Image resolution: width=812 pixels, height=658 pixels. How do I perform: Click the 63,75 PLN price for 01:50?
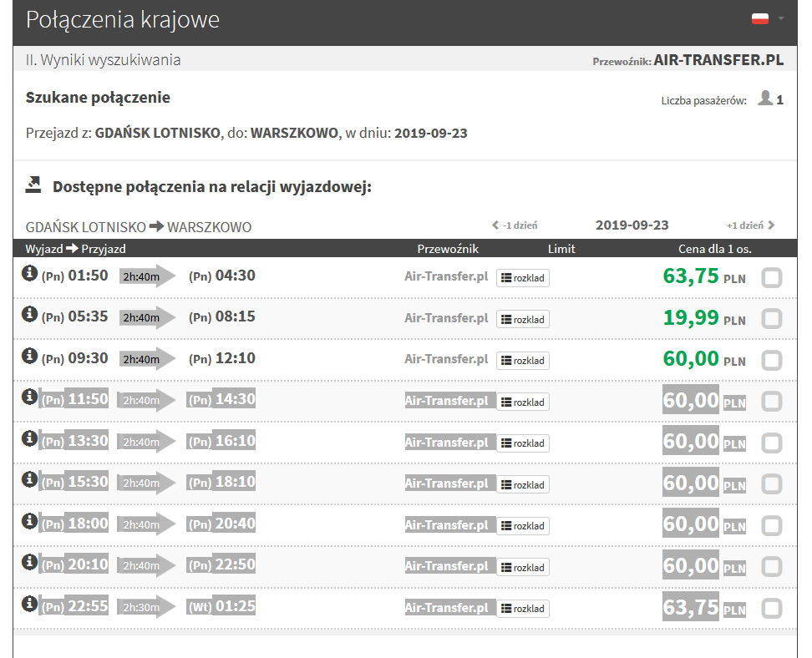tap(704, 276)
